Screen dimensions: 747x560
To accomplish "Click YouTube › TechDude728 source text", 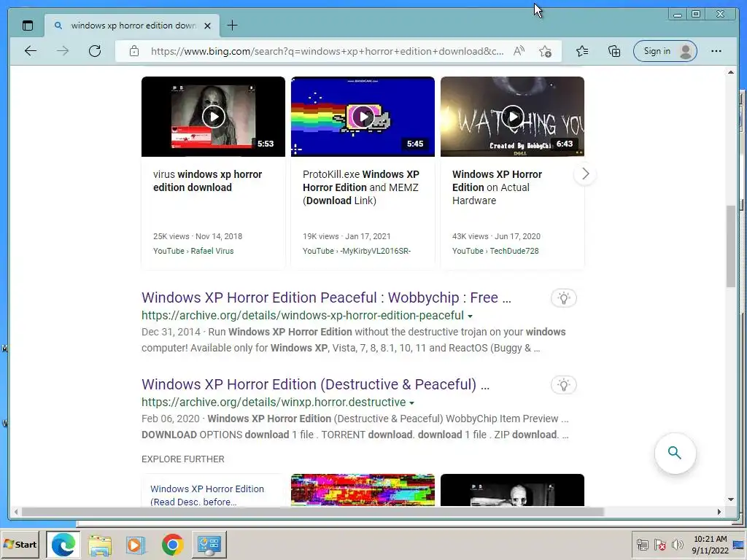I will 495,251.
